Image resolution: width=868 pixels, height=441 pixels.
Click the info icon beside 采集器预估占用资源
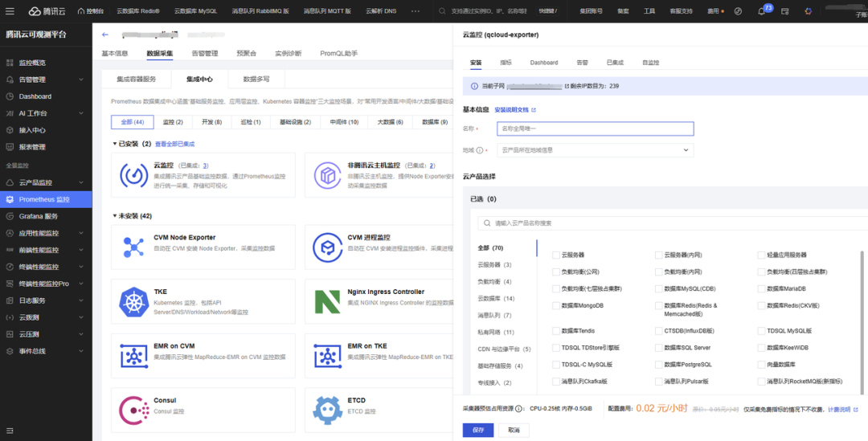[520, 409]
